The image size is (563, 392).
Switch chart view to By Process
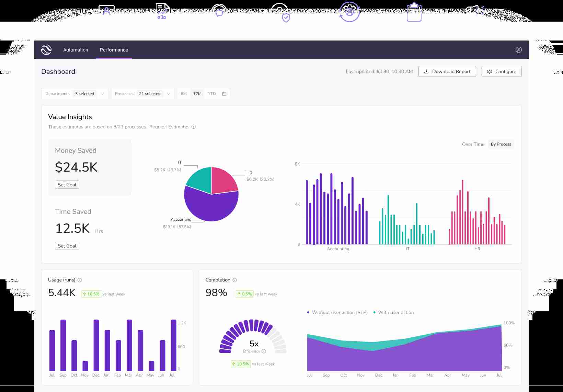point(501,144)
